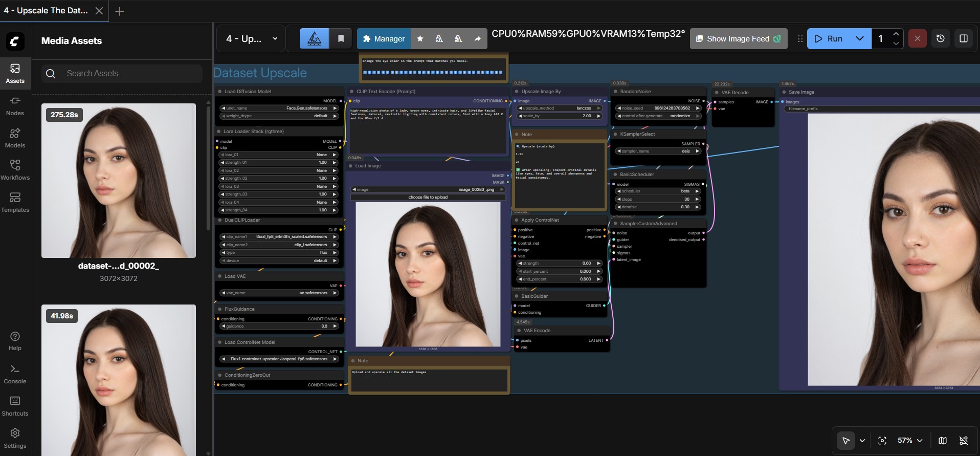Click the blue sailboat icon in the toolbar
This screenshot has height=456, width=980.
pyautogui.click(x=314, y=38)
